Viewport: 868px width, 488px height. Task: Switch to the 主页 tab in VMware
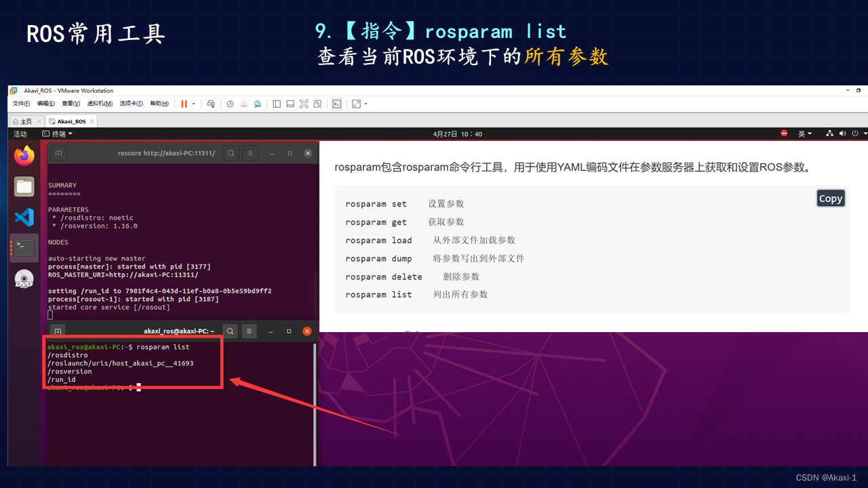25,121
